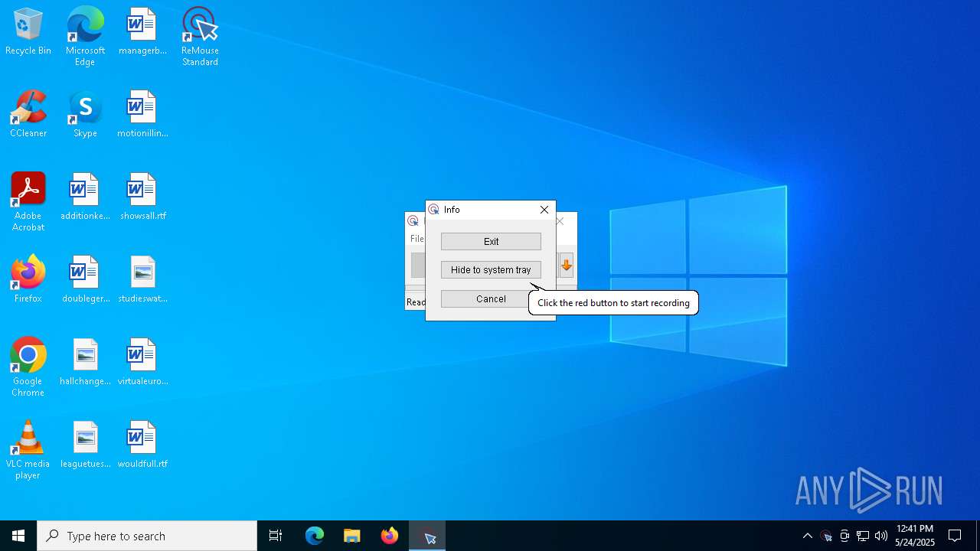Open the notification center
Screen dimensions: 980x551
tap(955, 536)
